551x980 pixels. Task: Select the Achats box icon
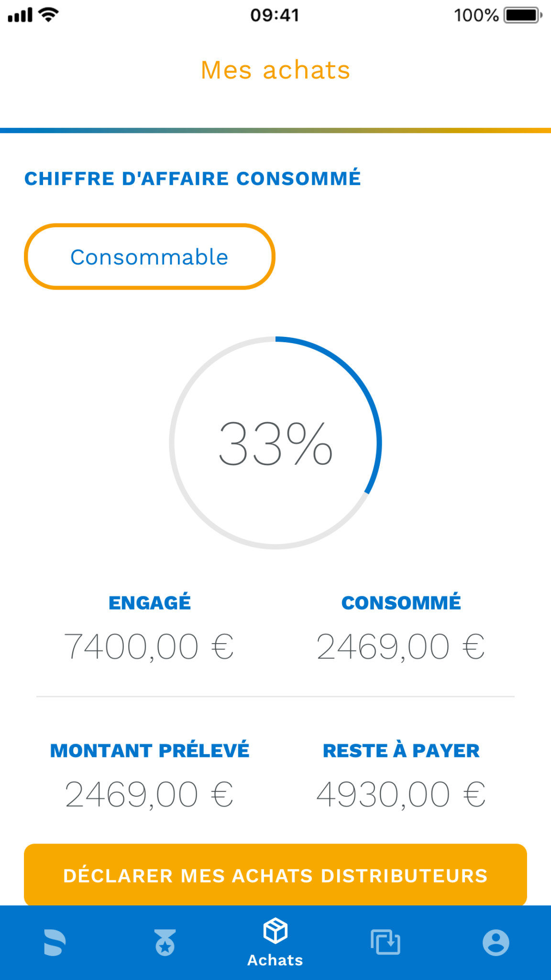click(275, 931)
